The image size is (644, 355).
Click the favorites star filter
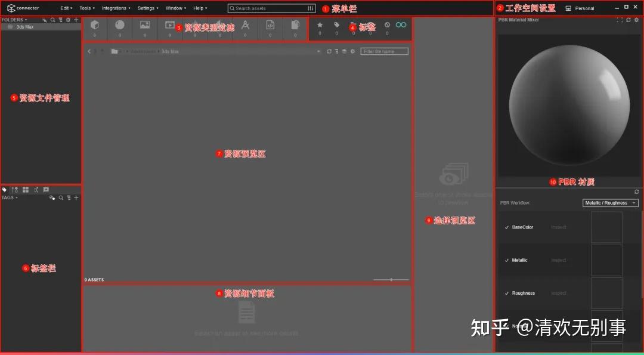point(320,25)
